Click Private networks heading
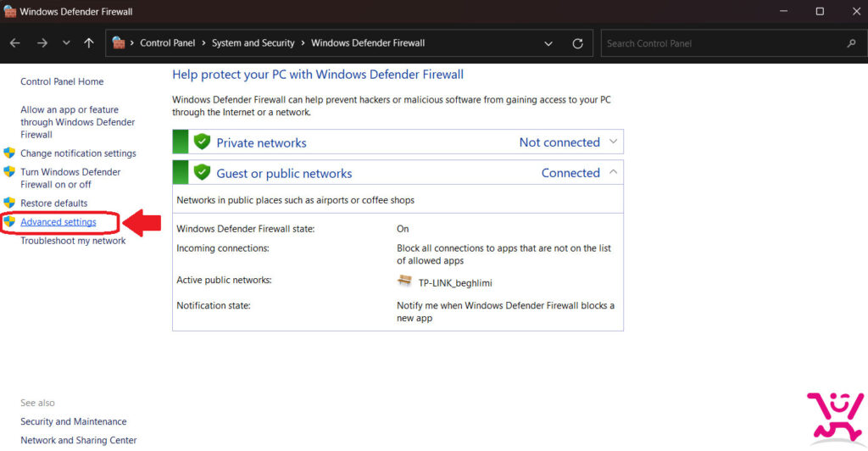This screenshot has height=451, width=868. pyautogui.click(x=261, y=142)
